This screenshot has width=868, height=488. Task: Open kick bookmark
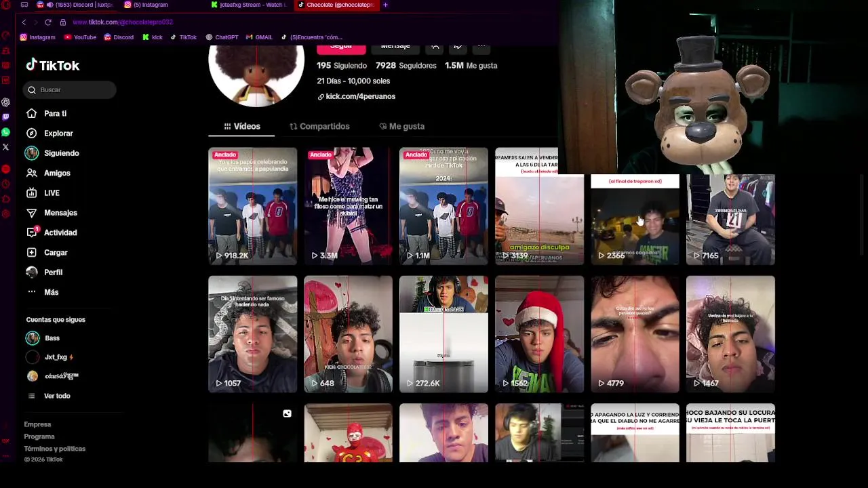153,37
